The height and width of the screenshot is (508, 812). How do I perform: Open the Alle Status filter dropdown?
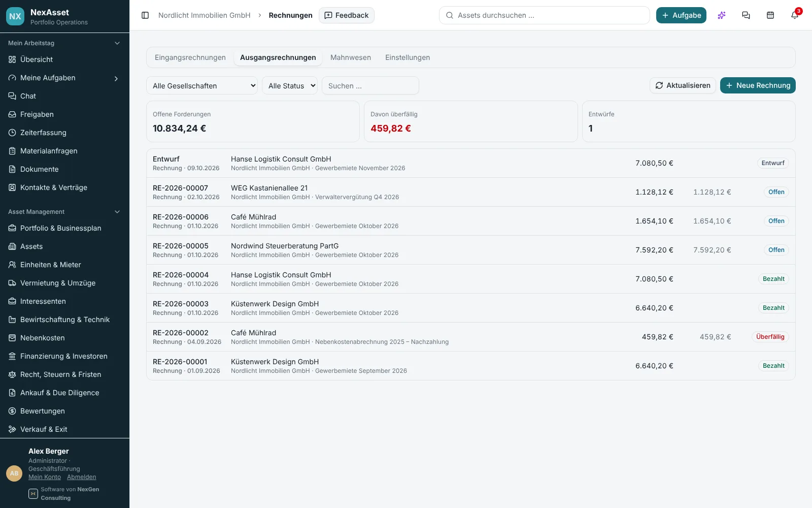click(290, 85)
